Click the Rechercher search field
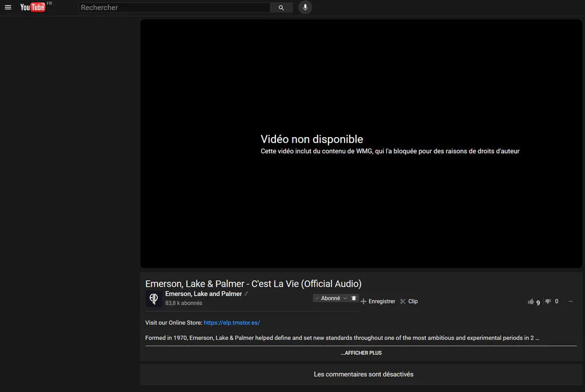 click(174, 7)
